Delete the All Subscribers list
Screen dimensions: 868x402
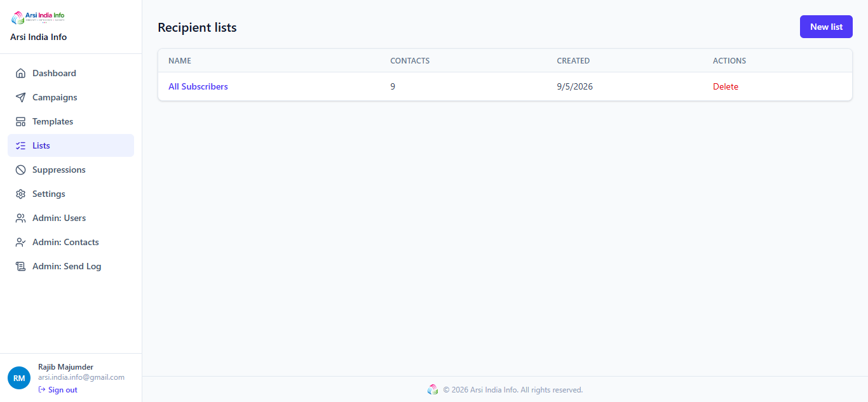(726, 86)
